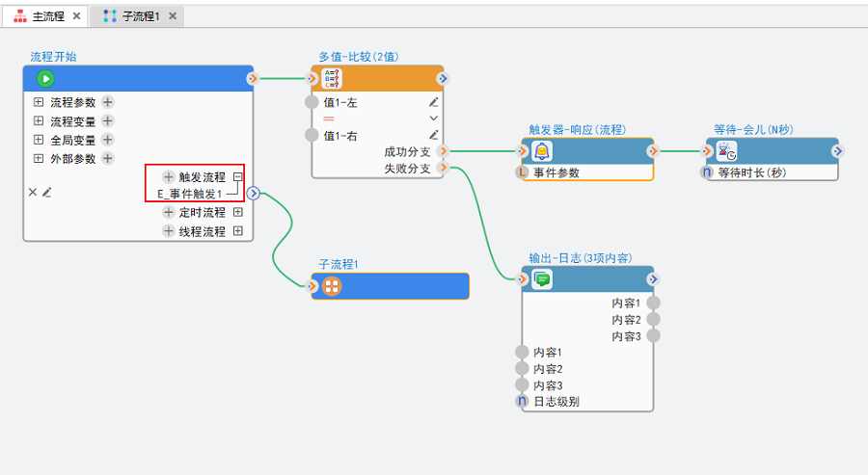This screenshot has width=868, height=475.
Task: Close the 子流程1 tab
Action: pos(173,16)
